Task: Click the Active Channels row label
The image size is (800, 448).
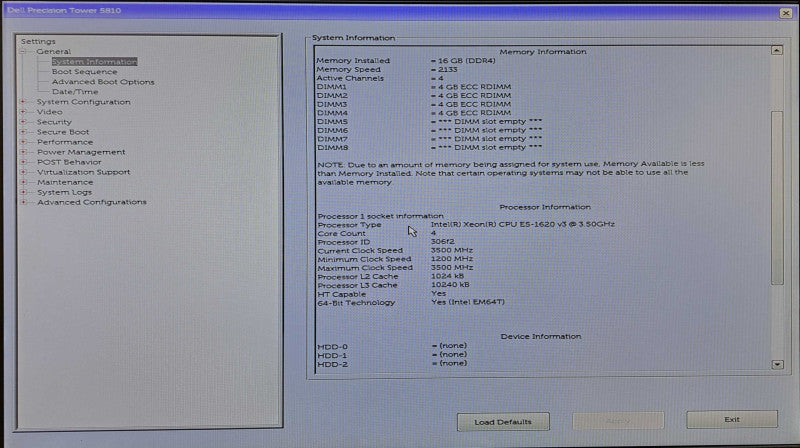Action: (350, 78)
